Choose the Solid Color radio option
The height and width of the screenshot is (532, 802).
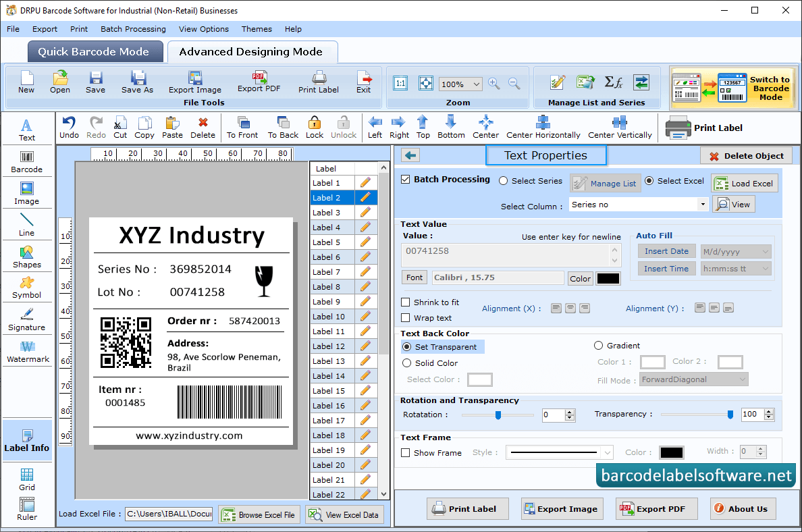coord(406,363)
